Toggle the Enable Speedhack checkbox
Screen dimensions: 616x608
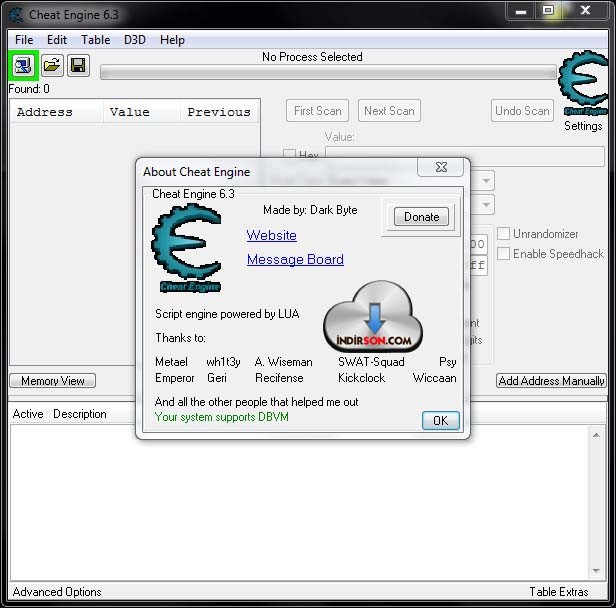[x=503, y=253]
